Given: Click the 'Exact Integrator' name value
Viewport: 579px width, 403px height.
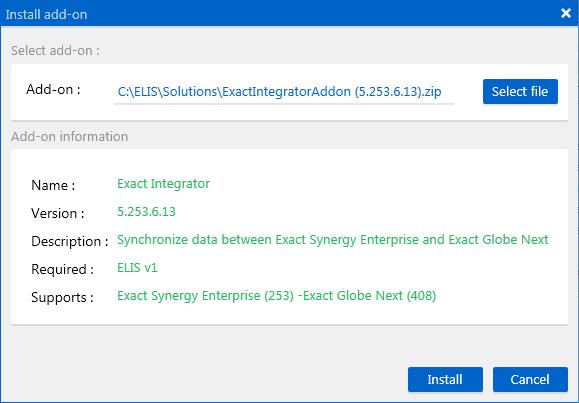Looking at the screenshot, I should tap(164, 184).
